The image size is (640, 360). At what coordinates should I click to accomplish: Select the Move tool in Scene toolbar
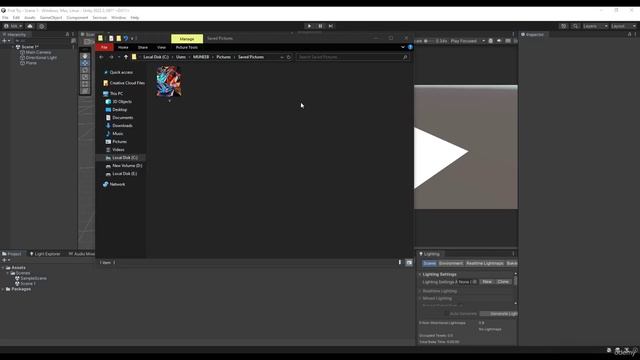tap(85, 63)
